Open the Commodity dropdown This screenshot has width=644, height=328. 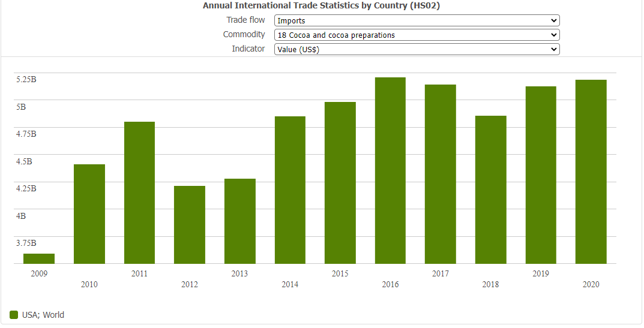tap(417, 35)
